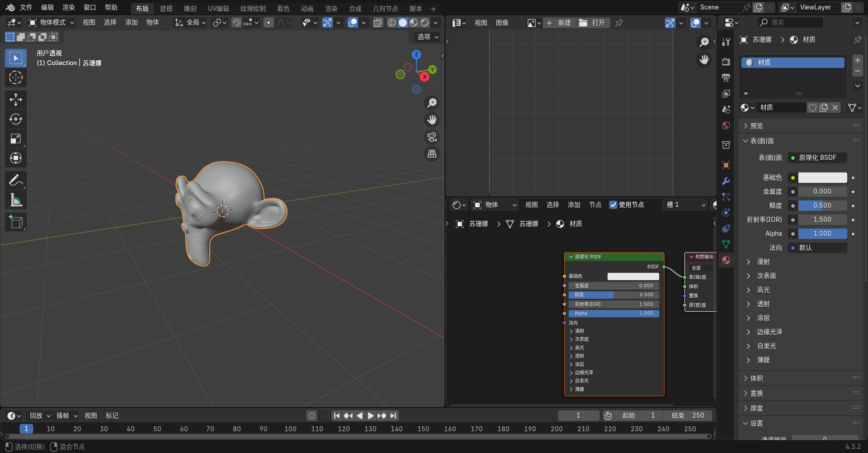
Task: Select the Scale tool in the toolbar
Action: tap(16, 138)
